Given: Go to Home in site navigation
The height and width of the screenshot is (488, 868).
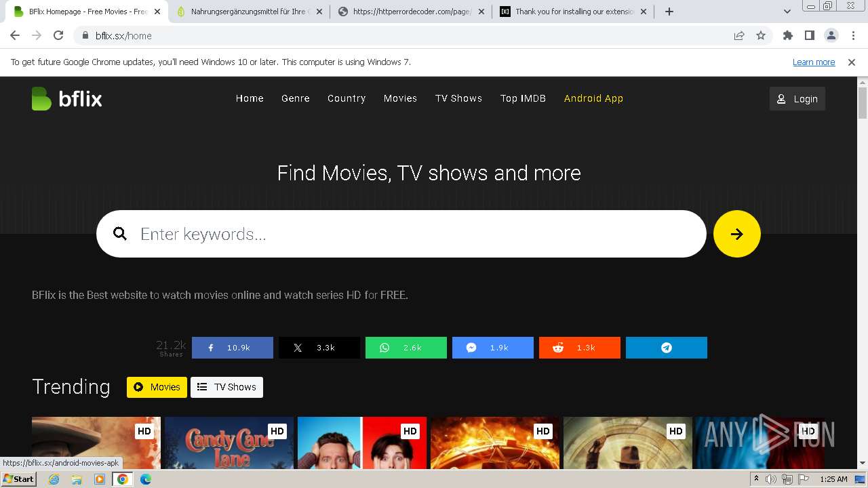Looking at the screenshot, I should coord(250,98).
